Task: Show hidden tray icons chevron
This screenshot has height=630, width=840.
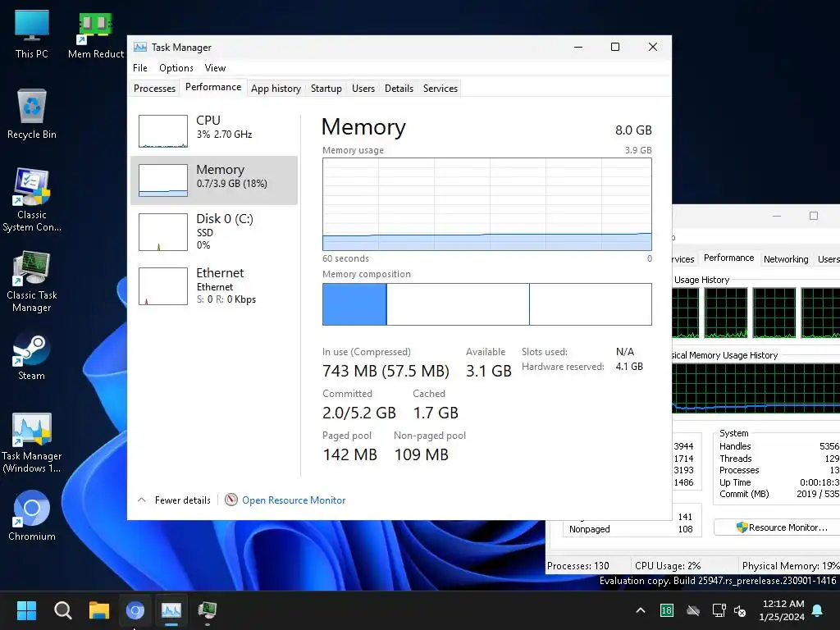Action: coord(641,610)
